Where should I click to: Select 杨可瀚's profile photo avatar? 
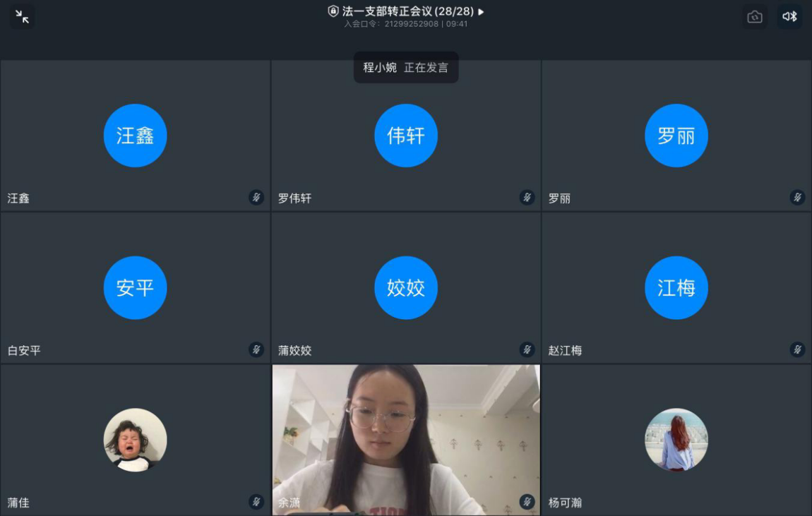point(676,440)
